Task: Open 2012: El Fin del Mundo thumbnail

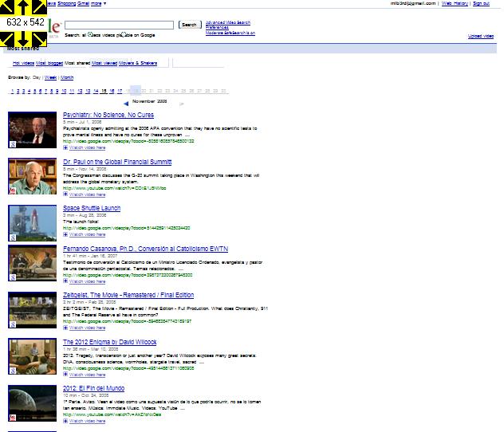Action: point(32,403)
